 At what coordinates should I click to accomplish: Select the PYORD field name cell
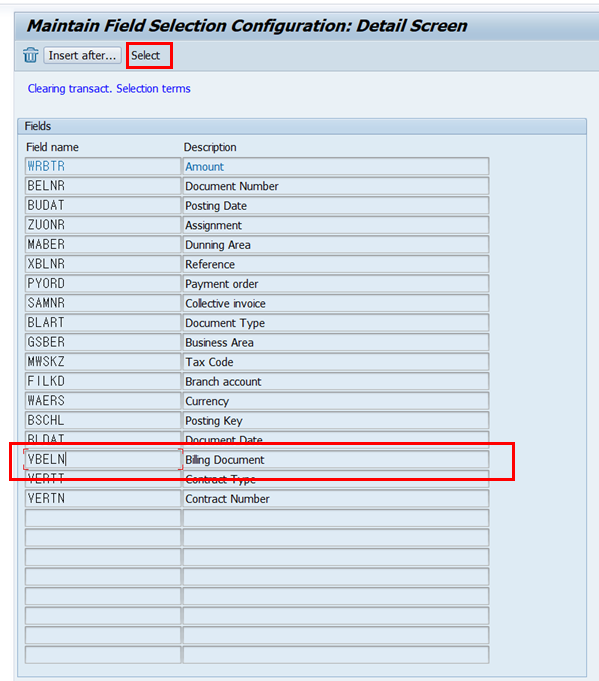(103, 284)
